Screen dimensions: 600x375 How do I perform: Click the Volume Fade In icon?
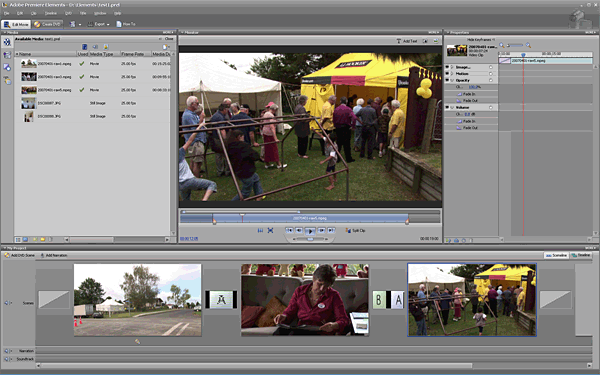pos(459,121)
